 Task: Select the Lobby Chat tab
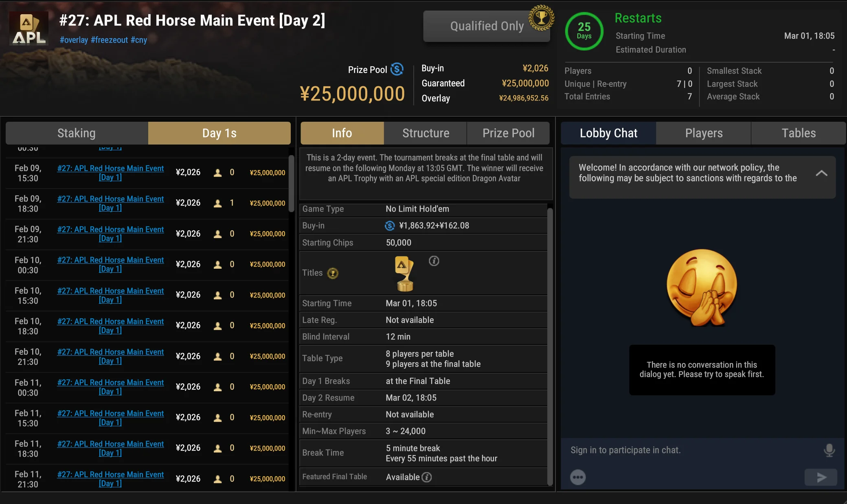[x=608, y=133]
